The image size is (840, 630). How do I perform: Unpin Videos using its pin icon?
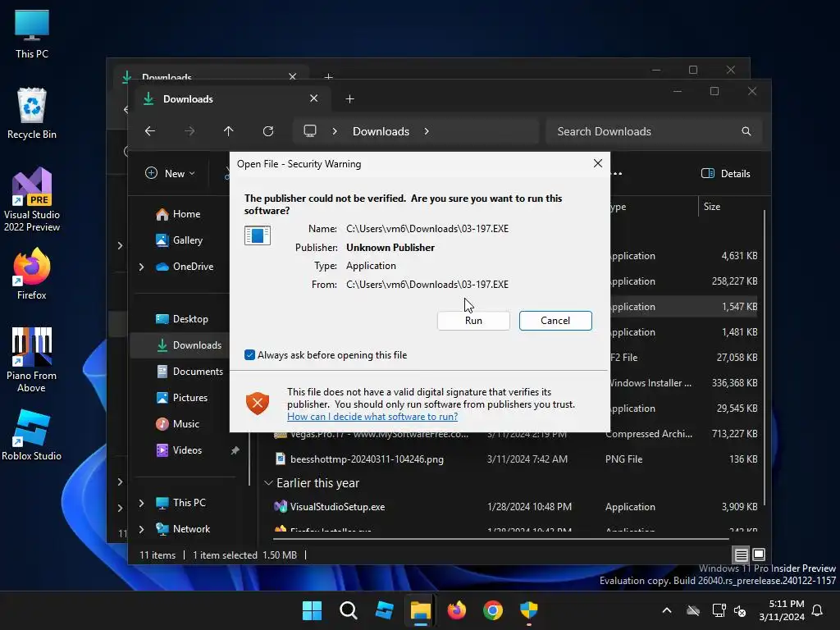(235, 450)
